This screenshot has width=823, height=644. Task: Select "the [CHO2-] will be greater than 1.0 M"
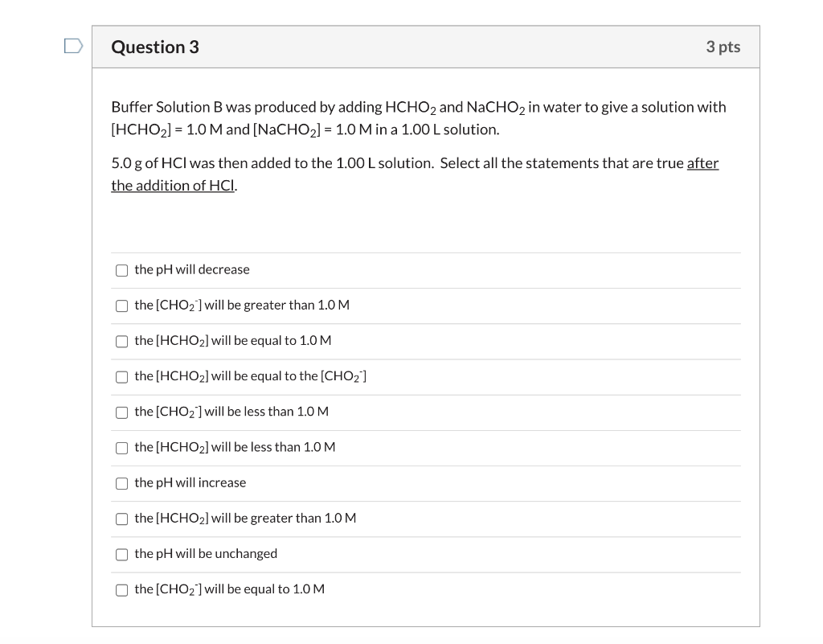click(121, 306)
